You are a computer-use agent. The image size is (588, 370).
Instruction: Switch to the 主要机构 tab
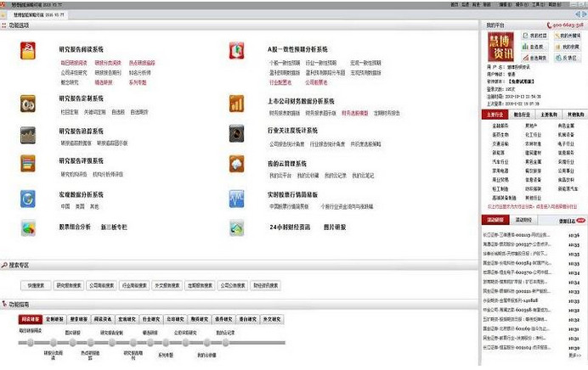[x=549, y=115]
